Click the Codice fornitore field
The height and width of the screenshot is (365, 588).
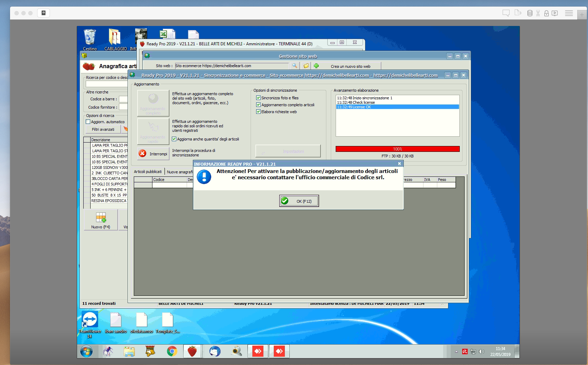click(123, 107)
